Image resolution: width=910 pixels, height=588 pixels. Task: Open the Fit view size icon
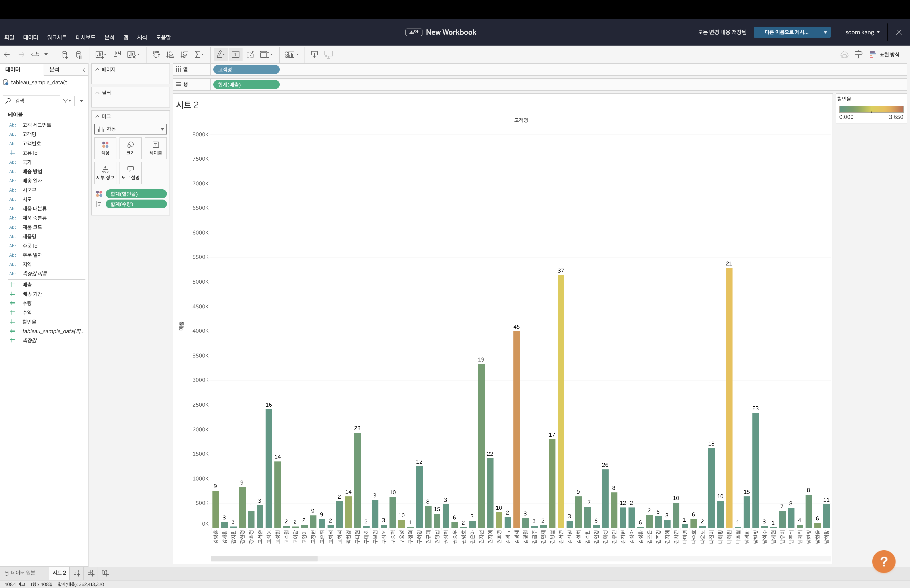tap(264, 55)
